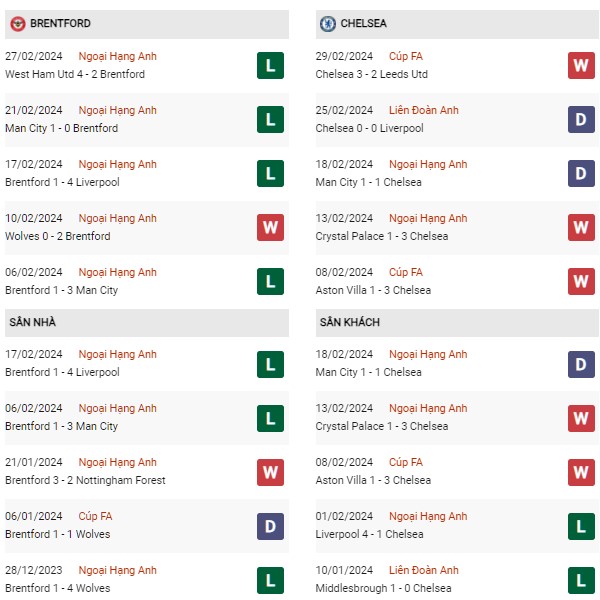600x600 pixels.
Task: Select the SÂN KHÁCH section header
Action: 457,323
